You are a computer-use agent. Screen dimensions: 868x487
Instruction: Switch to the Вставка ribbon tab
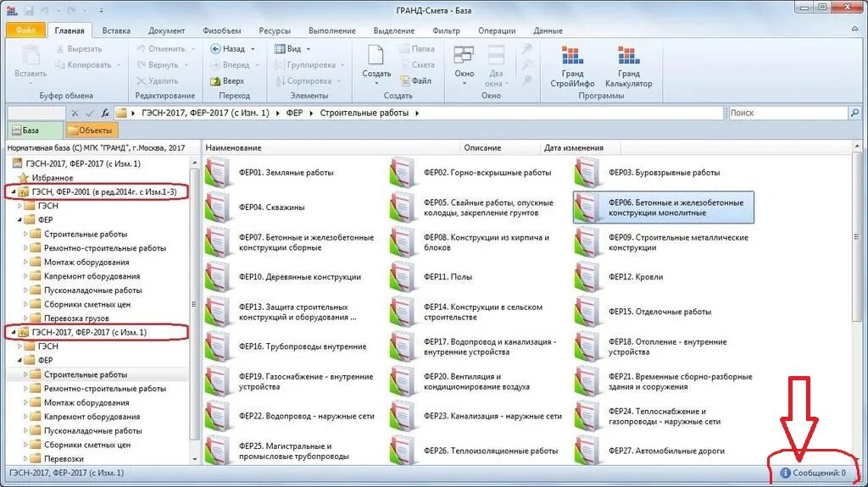[x=116, y=31]
